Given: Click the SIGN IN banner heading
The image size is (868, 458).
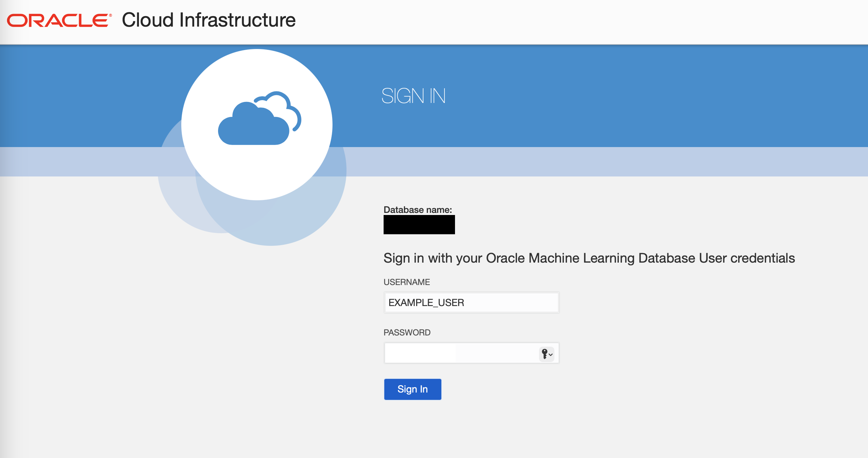Looking at the screenshot, I should pos(413,96).
